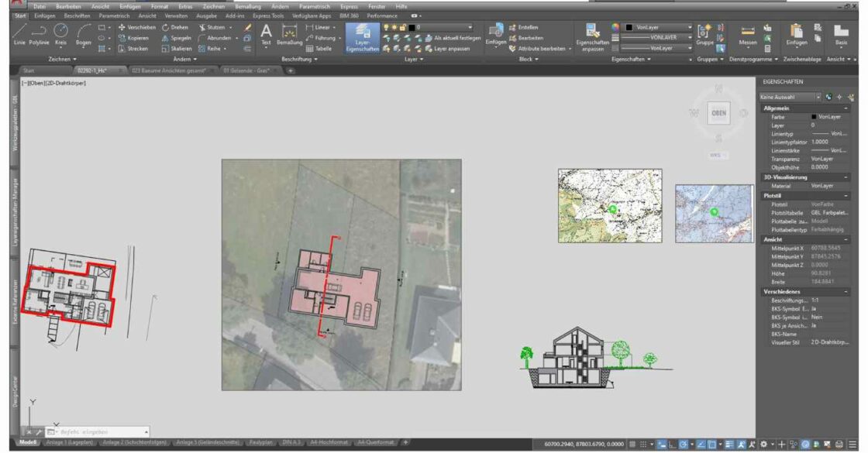Open the Datei menu
868x453 pixels.
coord(40,7)
